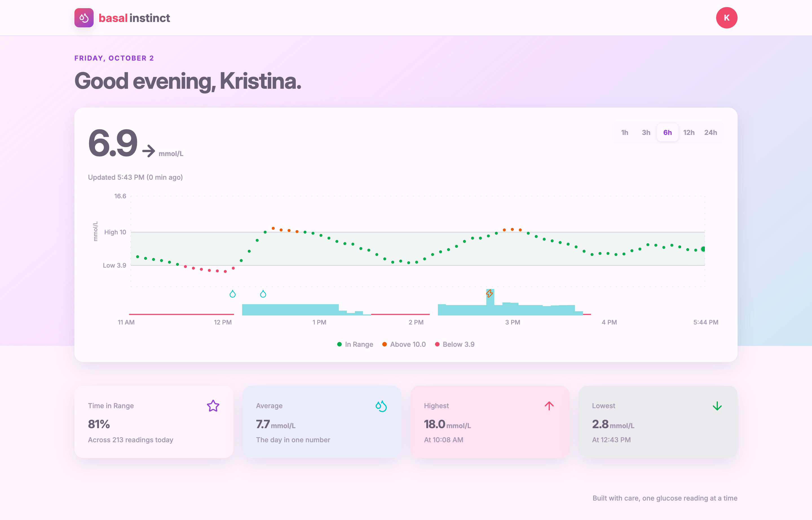Screen dimensions: 812x520
Task: Click the up arrow icon on Highest card
Action: pos(549,406)
